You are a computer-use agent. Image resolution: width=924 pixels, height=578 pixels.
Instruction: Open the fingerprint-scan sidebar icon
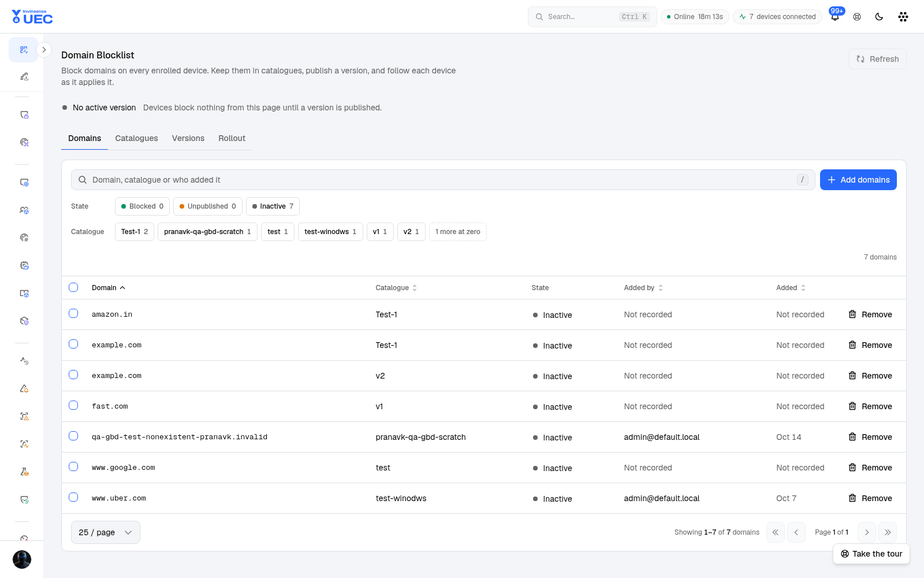pyautogui.click(x=24, y=142)
